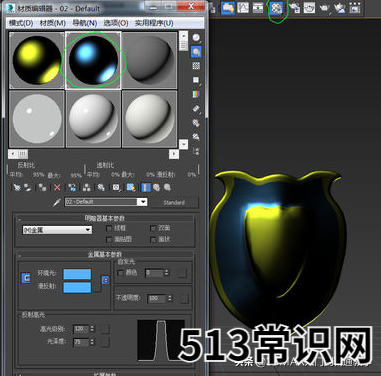
Task: Enable the 线框 wireframe checkbox
Action: point(109,228)
